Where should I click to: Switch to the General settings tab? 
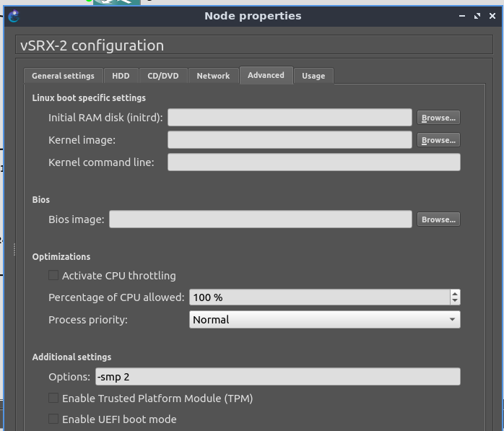coord(63,76)
